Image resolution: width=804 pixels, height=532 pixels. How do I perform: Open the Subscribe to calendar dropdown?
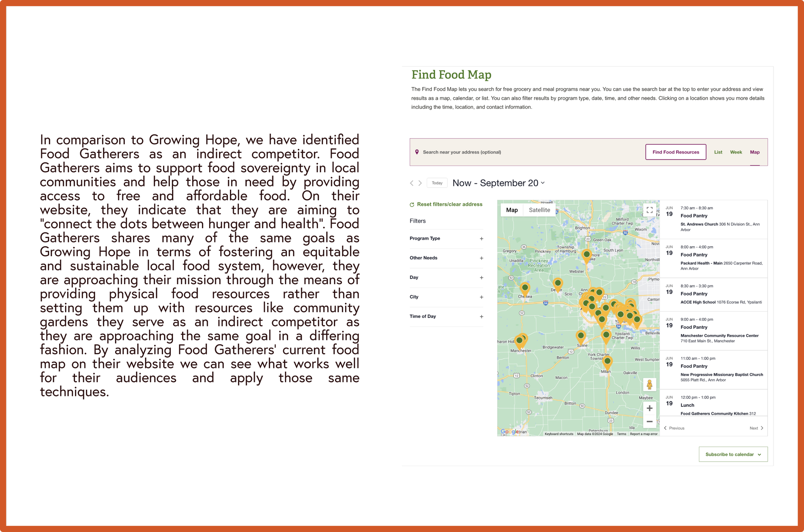[733, 454]
